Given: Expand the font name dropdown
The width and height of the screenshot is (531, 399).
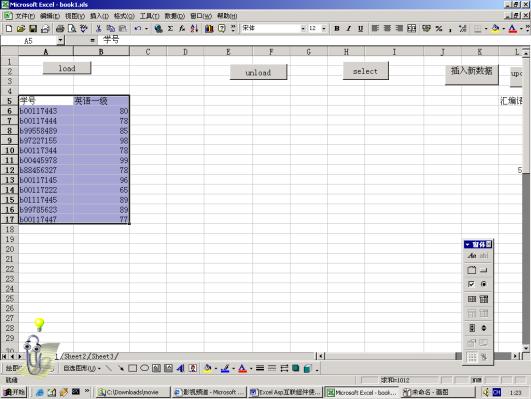Looking at the screenshot, I should [303, 29].
